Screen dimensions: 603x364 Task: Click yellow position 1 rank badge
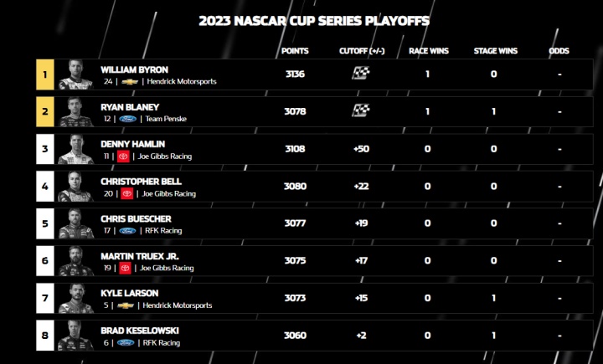point(45,74)
